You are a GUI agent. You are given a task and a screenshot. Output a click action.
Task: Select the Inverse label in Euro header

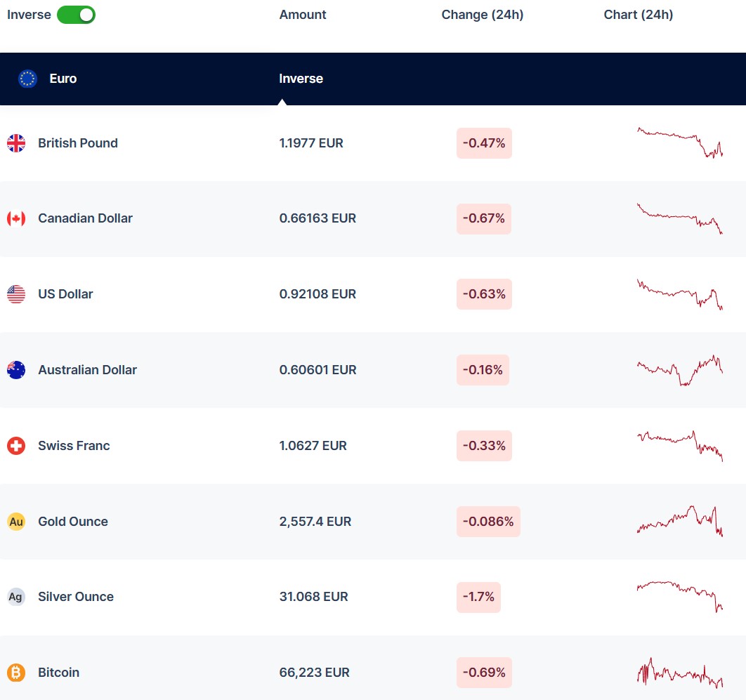(x=301, y=79)
